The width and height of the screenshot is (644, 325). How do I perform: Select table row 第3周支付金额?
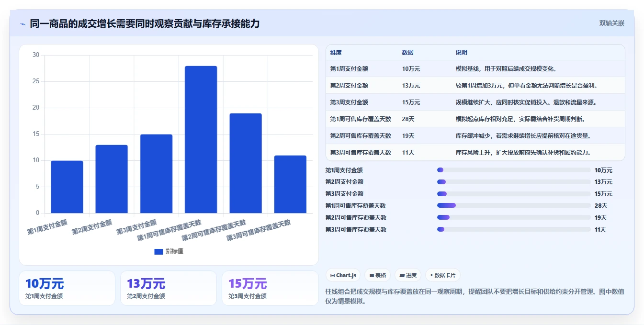(x=475, y=102)
